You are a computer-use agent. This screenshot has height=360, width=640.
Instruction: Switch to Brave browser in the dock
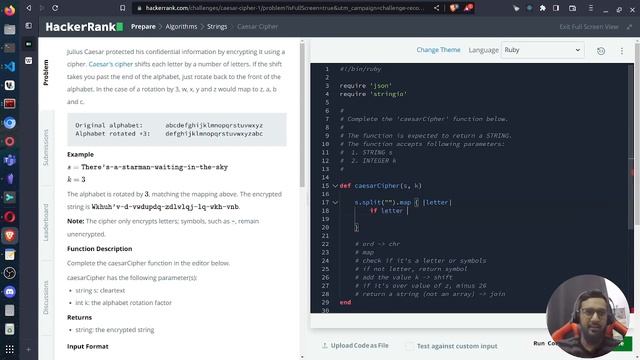pos(9,236)
